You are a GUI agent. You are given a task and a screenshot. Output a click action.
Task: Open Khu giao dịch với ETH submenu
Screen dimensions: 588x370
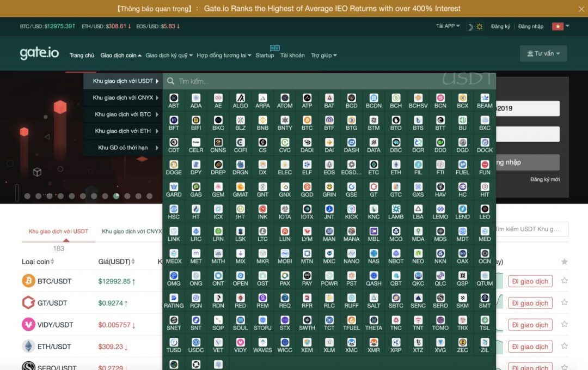tap(123, 131)
